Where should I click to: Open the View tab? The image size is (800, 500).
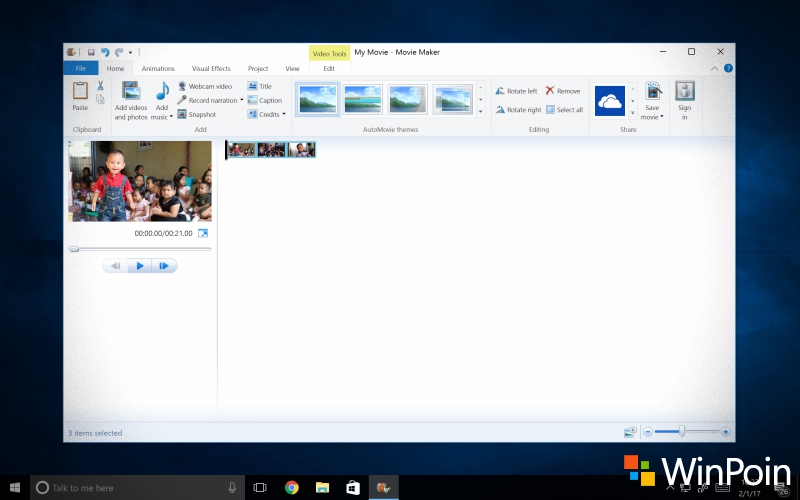[292, 68]
